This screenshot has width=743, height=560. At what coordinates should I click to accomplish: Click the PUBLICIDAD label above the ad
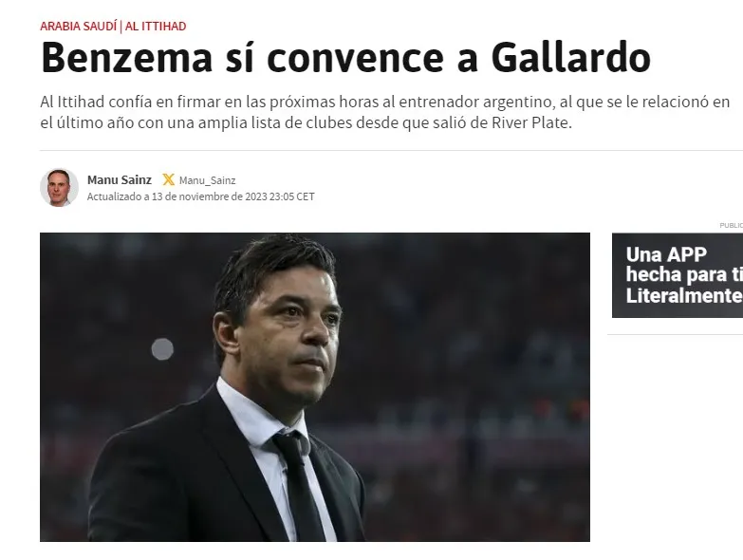tap(732, 226)
